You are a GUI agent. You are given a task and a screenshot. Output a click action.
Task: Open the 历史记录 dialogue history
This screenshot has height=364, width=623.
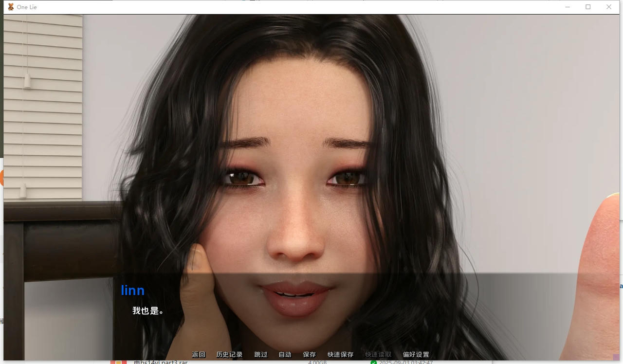pos(229,355)
